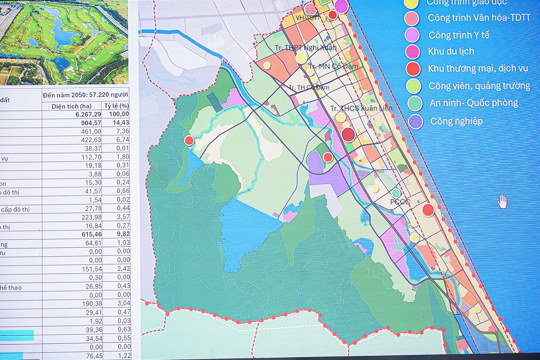Image resolution: width=540 pixels, height=360 pixels.
Task: Click the magenta Khu du lịch legend circle
Action: [412, 52]
